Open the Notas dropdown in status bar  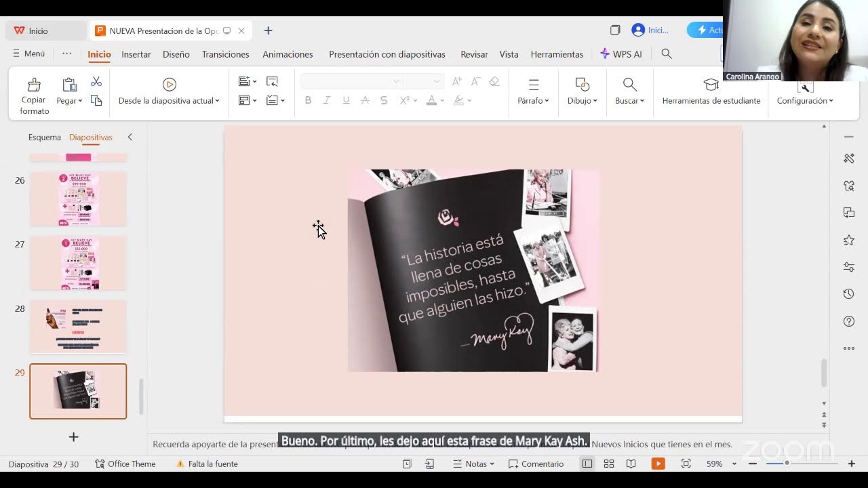pos(473,464)
